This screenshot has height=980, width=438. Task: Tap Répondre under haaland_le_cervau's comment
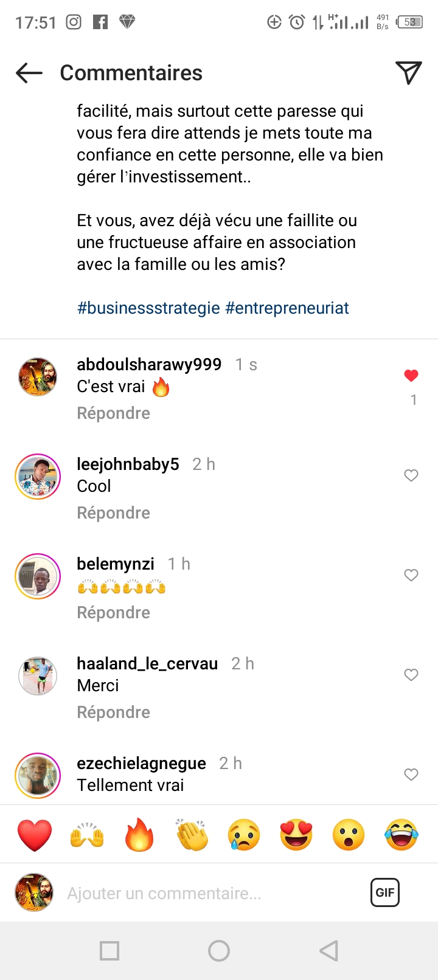113,713
